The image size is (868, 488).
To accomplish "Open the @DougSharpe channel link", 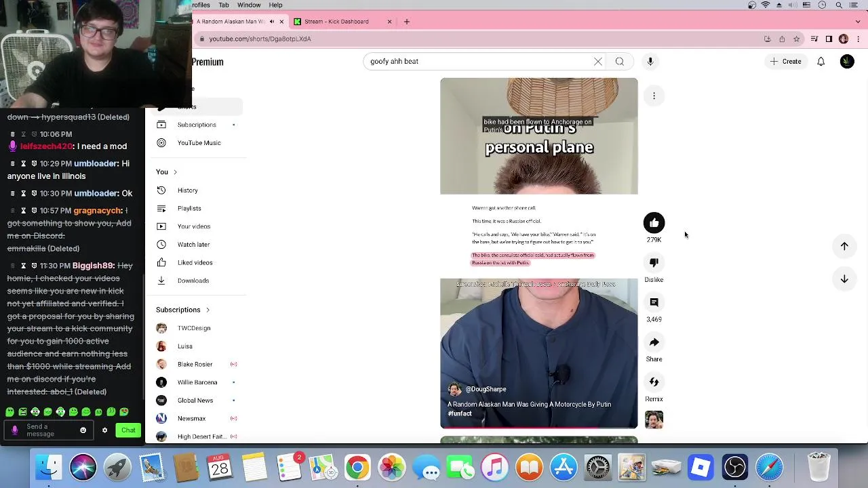I will [486, 389].
